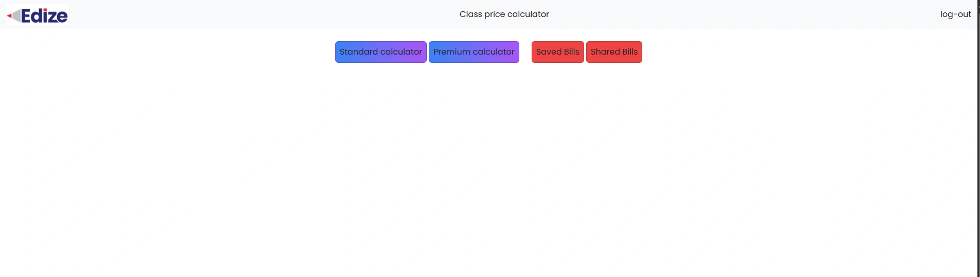Click the log-out link

pyautogui.click(x=955, y=14)
